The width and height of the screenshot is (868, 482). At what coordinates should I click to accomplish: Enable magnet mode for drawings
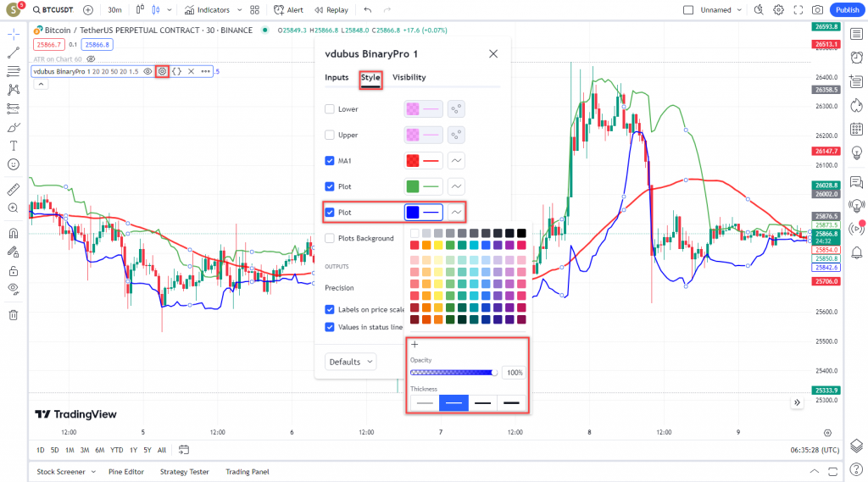pos(14,233)
